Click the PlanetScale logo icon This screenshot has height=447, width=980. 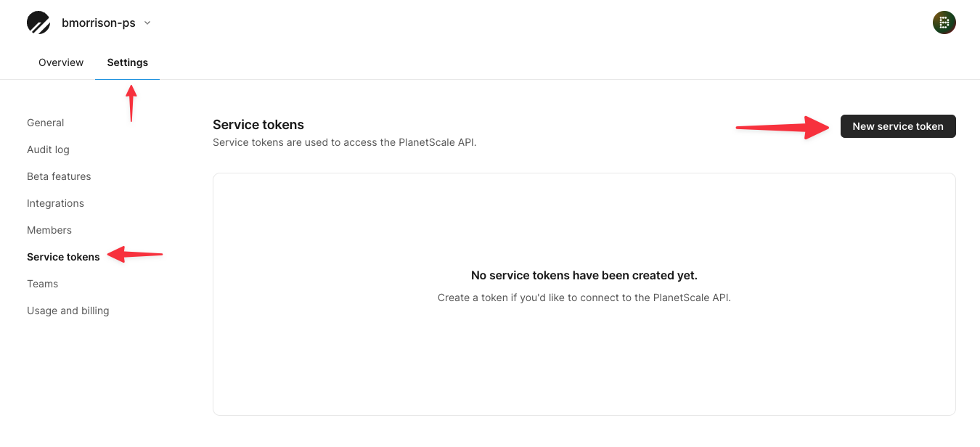38,22
